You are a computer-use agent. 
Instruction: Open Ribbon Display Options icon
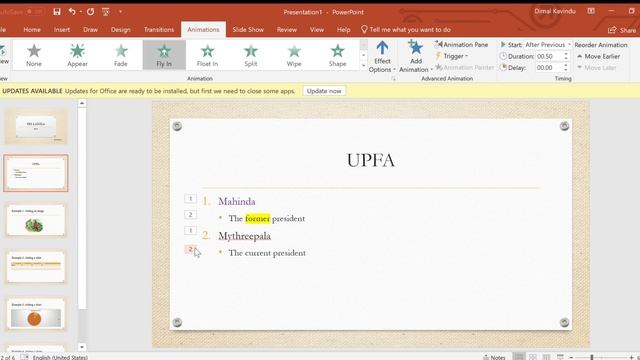pyautogui.click(x=591, y=11)
